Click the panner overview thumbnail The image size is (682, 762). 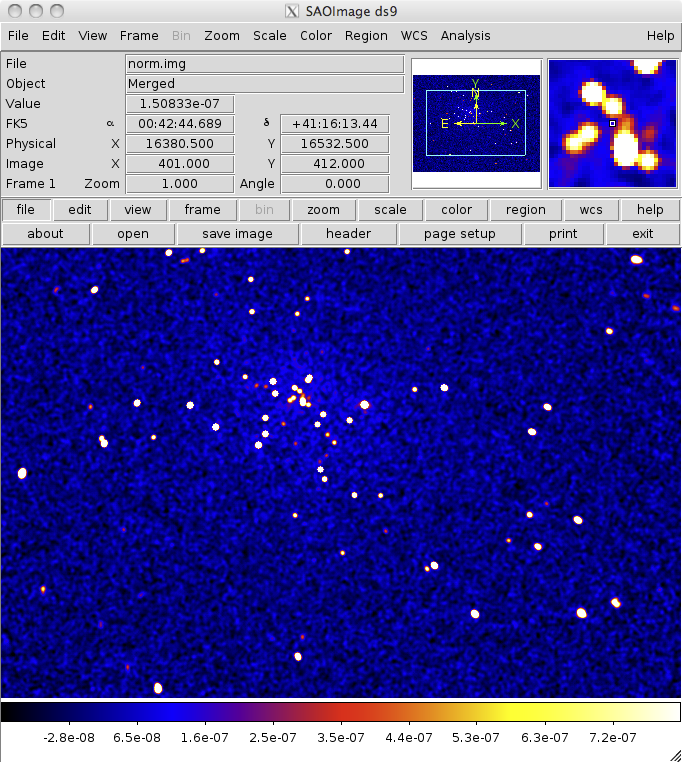[476, 123]
